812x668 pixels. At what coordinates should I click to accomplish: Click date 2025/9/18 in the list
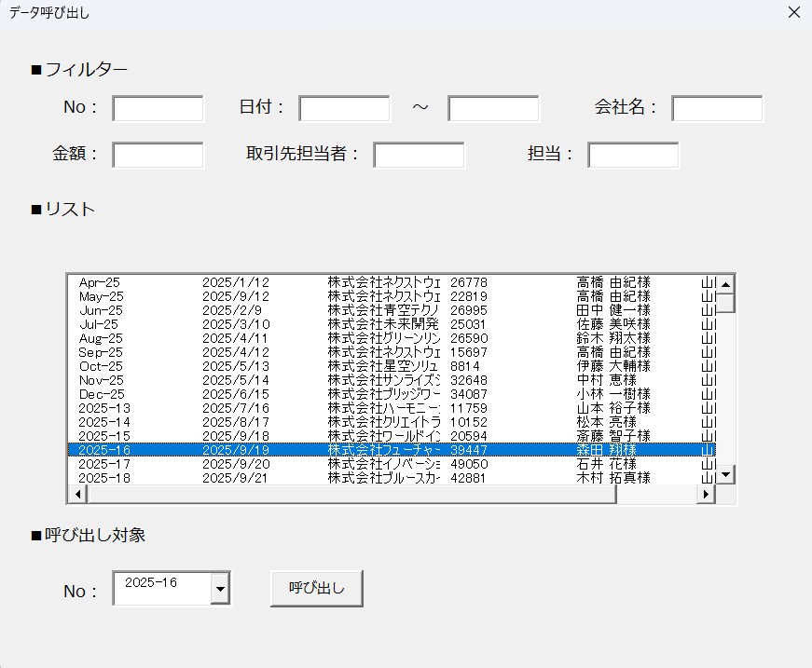[x=236, y=436]
